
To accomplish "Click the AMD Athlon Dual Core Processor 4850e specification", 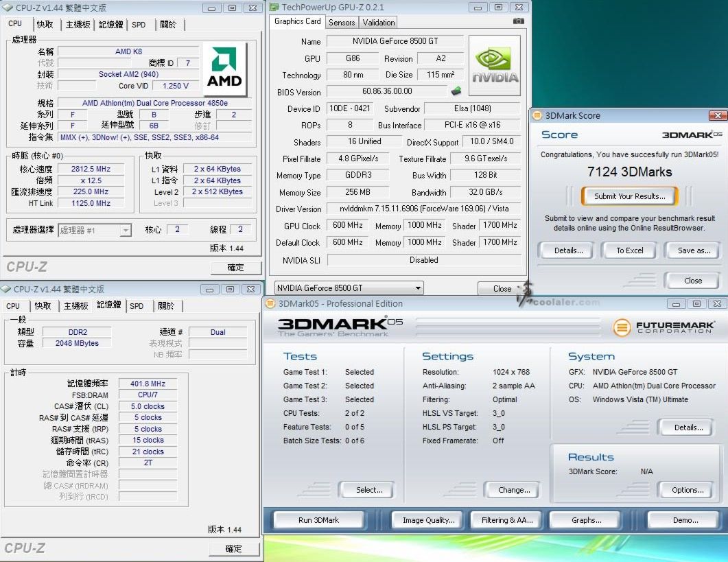I will 154,103.
